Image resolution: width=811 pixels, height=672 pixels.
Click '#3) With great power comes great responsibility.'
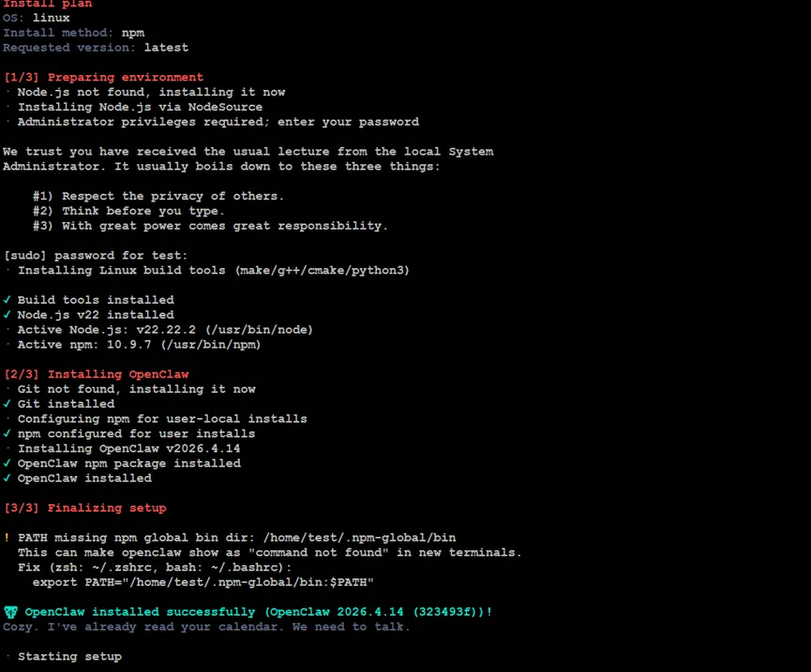click(210, 226)
